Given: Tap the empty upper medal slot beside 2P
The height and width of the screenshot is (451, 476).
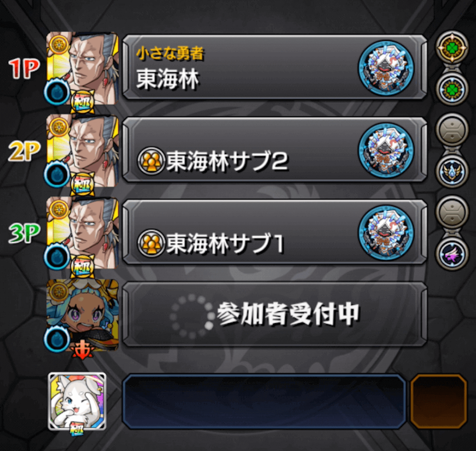Looking at the screenshot, I should [452, 130].
